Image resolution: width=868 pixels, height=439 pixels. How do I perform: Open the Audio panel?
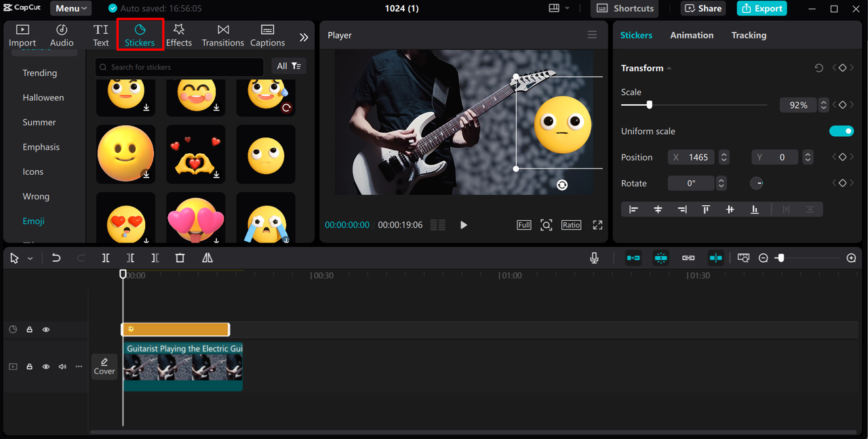pos(62,36)
